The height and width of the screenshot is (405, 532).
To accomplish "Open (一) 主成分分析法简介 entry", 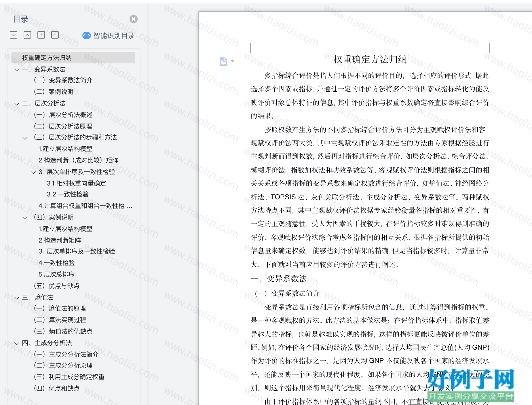I will coord(66,354).
